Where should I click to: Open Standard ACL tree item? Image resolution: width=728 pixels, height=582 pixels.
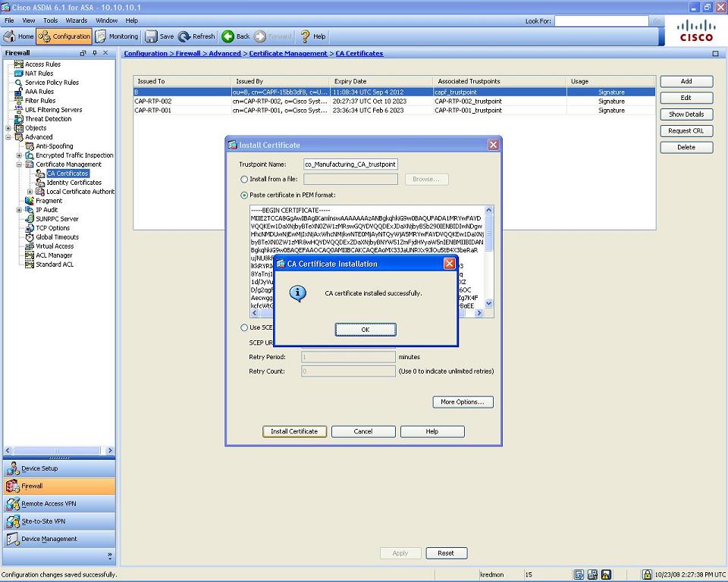pos(55,264)
